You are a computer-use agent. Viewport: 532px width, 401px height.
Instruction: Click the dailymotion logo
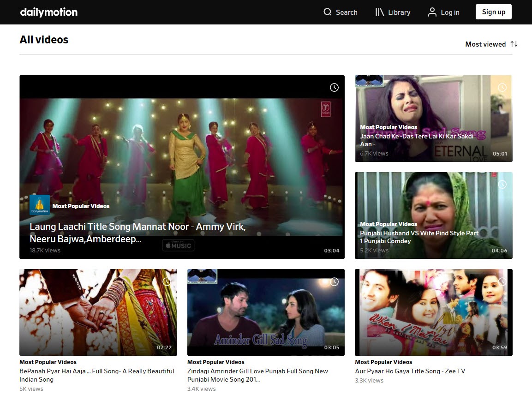(48, 12)
